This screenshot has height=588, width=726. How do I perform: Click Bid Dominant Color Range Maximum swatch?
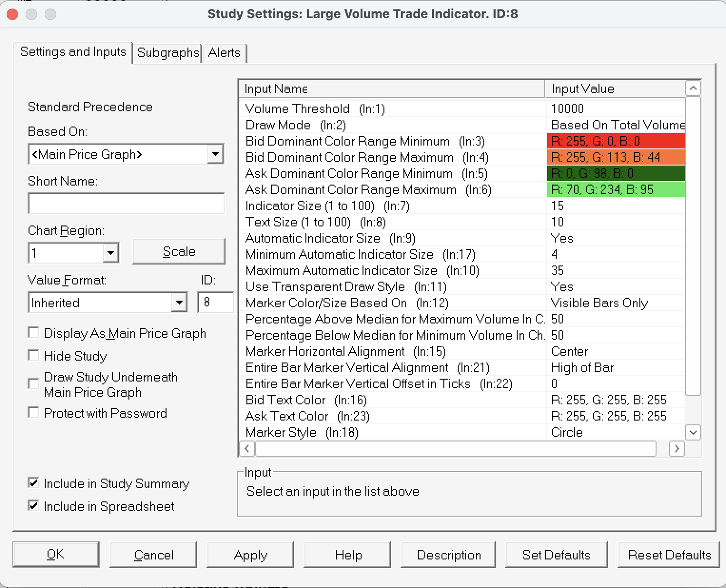click(616, 157)
